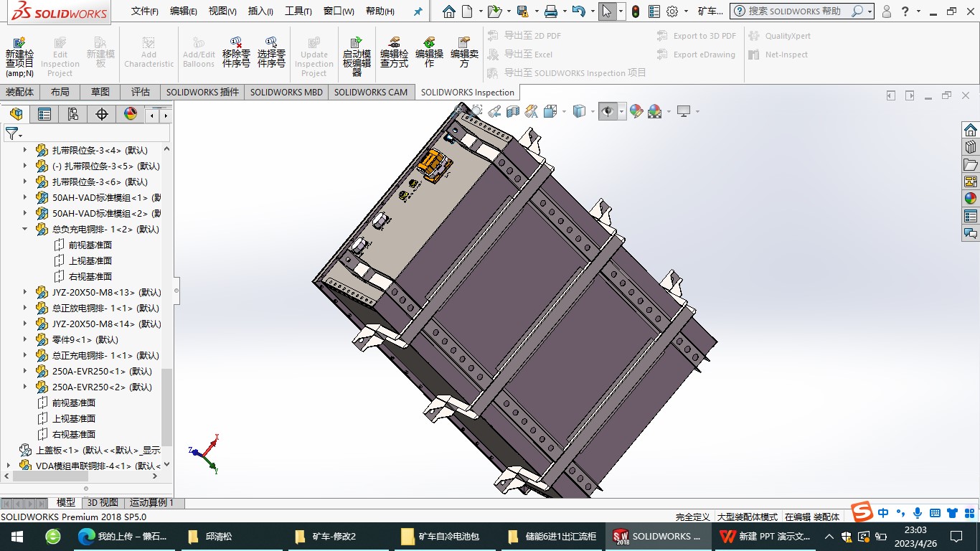The width and height of the screenshot is (980, 551).
Task: Expand the 零件9<1> tree node
Action: [25, 339]
